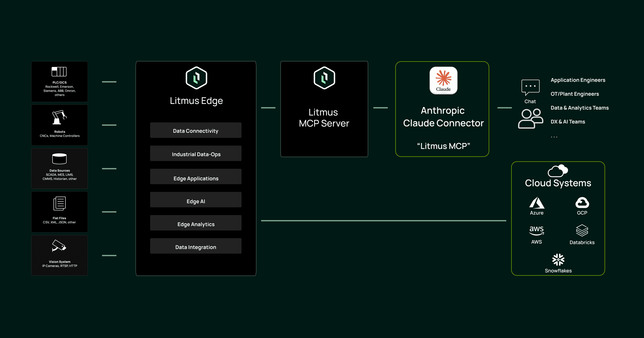The height and width of the screenshot is (338, 644).
Task: Click the Azure logo
Action: [x=537, y=203]
